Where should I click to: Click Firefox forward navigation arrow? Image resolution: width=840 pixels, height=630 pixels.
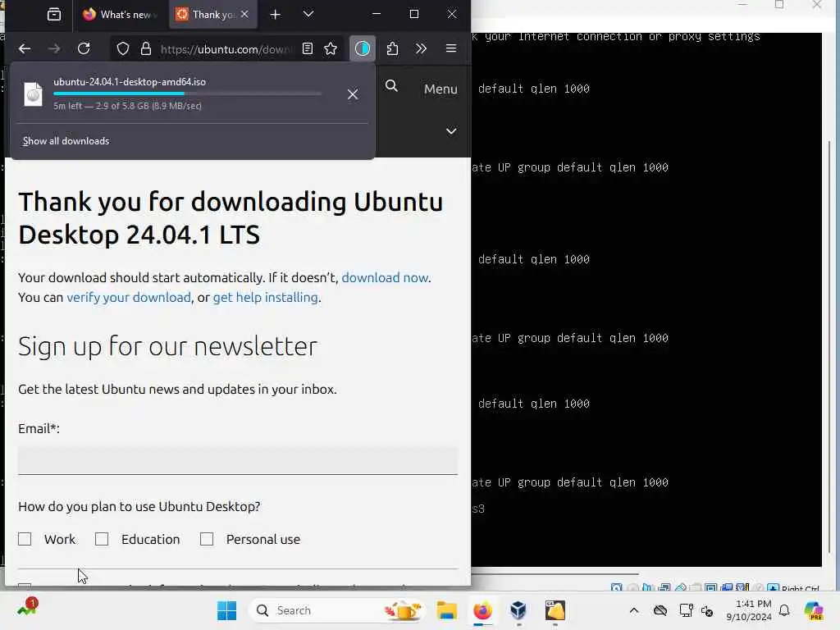(54, 48)
